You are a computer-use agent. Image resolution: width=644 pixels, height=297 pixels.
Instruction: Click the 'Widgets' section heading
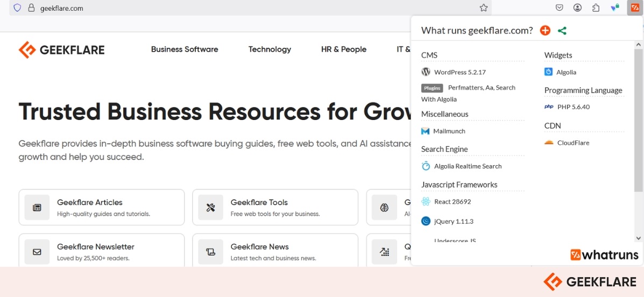pyautogui.click(x=558, y=55)
